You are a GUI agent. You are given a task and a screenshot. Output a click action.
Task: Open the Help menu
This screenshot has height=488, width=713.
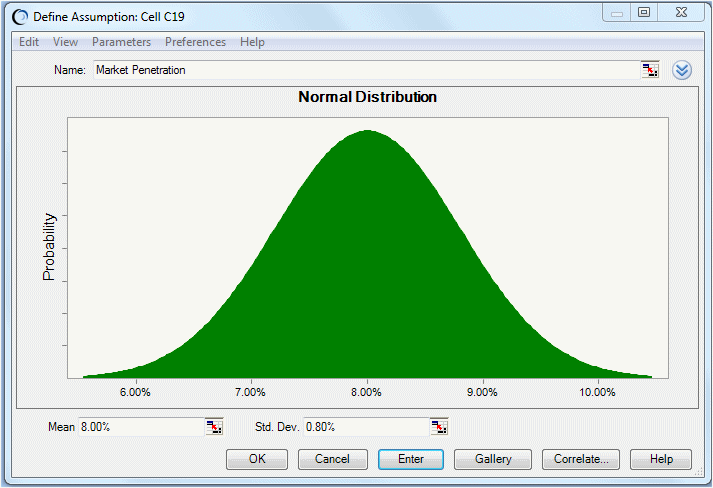tap(252, 42)
